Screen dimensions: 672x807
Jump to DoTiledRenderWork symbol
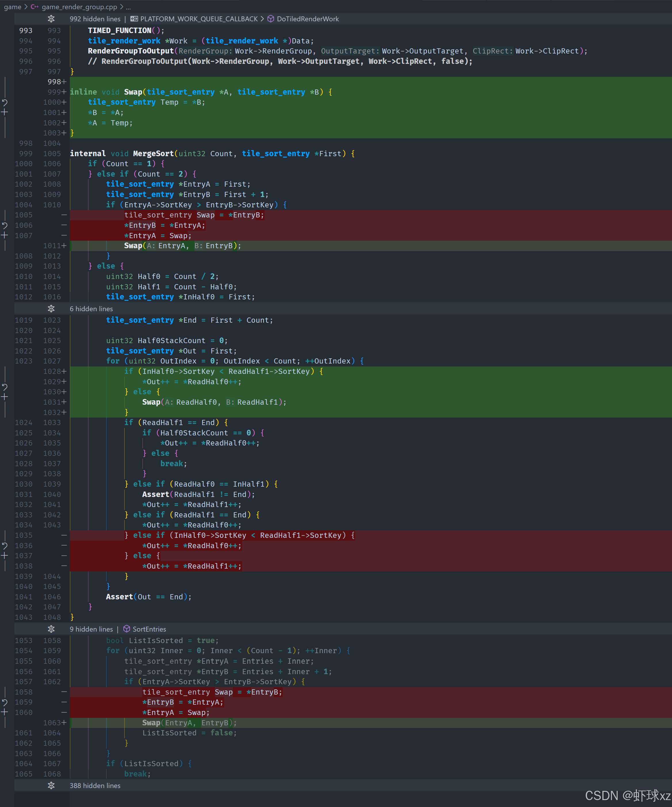point(307,19)
